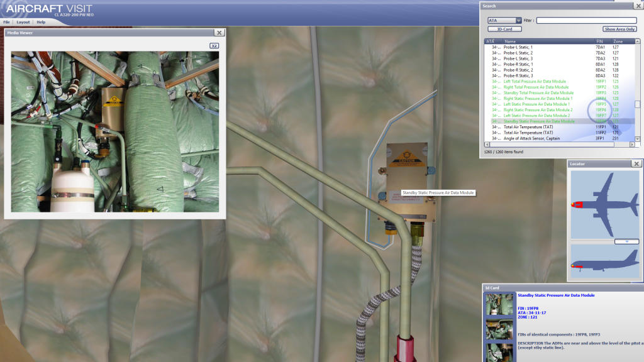Open the Help menu
This screenshot has width=644, height=362.
pyautogui.click(x=41, y=22)
